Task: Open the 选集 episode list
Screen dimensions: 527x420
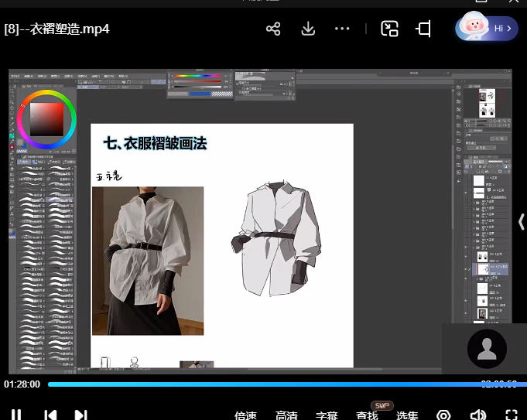Action: pyautogui.click(x=407, y=415)
